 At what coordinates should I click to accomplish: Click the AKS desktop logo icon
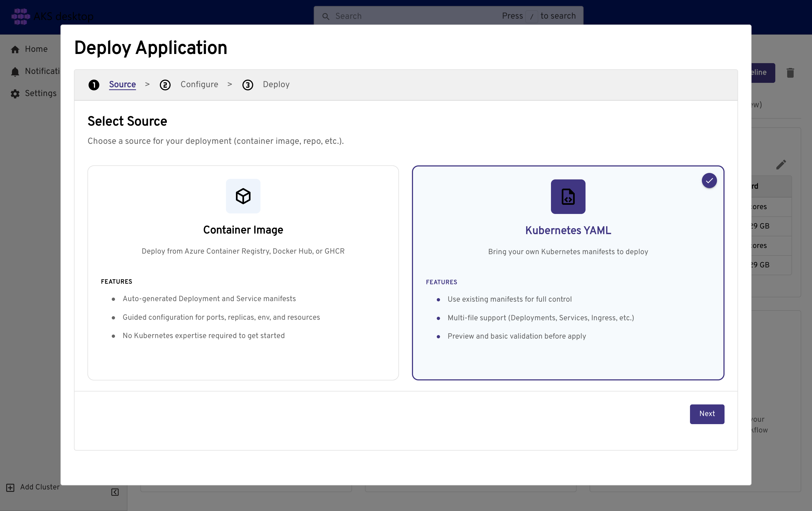tap(20, 16)
